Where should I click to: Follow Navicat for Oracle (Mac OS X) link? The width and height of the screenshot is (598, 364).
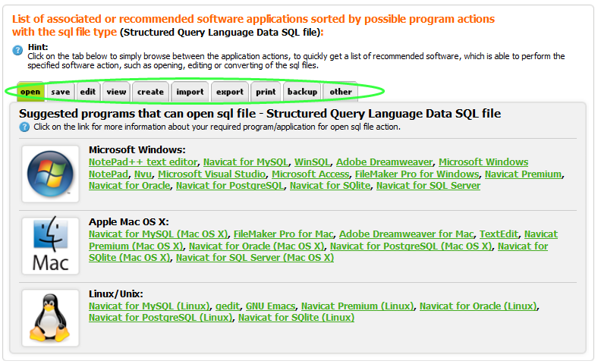[257, 246]
